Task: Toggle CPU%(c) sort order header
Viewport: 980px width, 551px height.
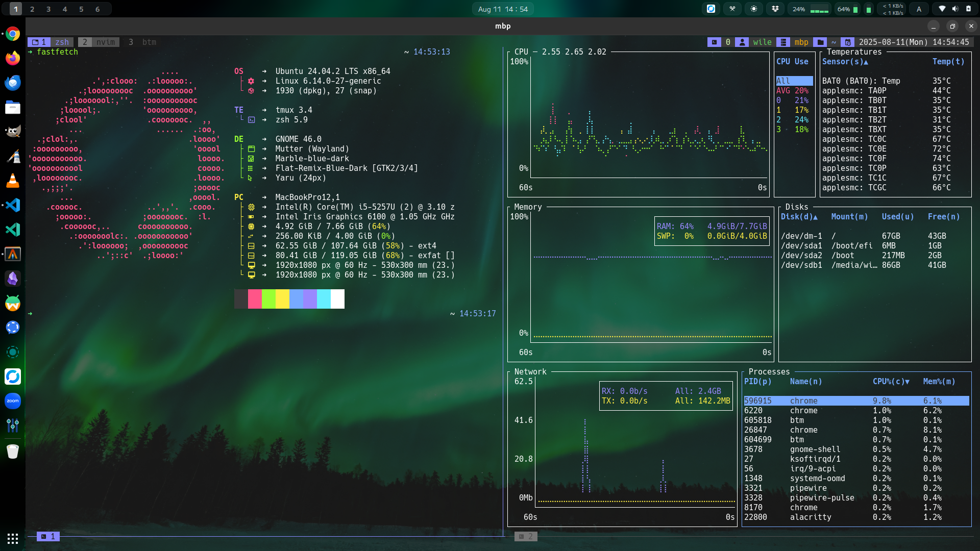Action: (891, 381)
